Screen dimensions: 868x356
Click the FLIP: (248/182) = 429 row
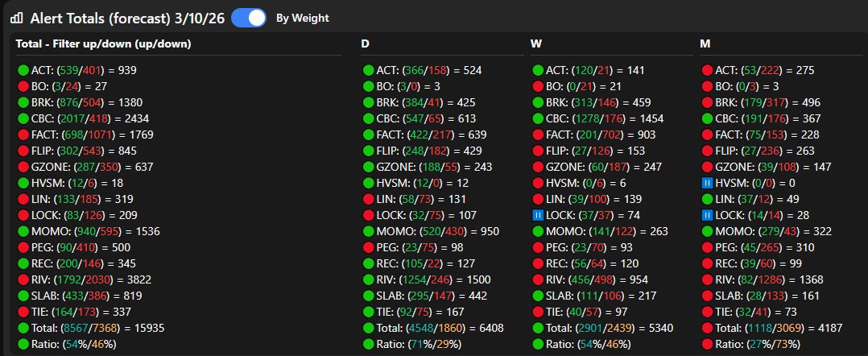pyautogui.click(x=423, y=151)
